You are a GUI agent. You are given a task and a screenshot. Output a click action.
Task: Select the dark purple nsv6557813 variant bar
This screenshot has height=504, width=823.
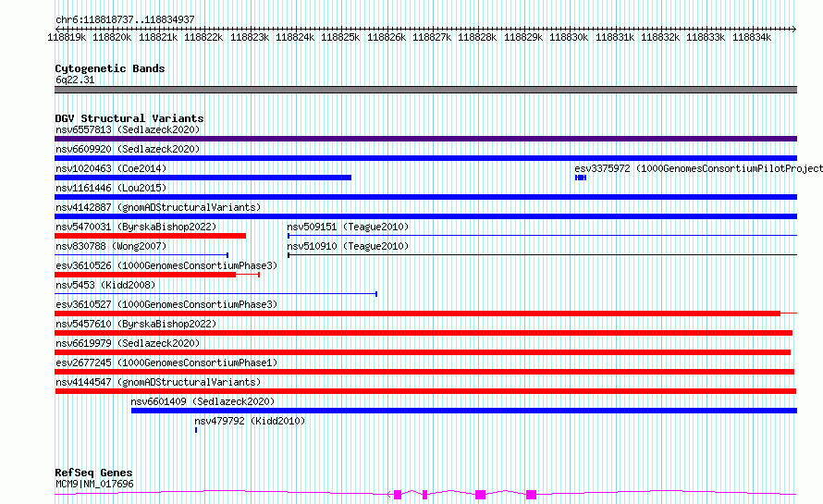coord(425,139)
